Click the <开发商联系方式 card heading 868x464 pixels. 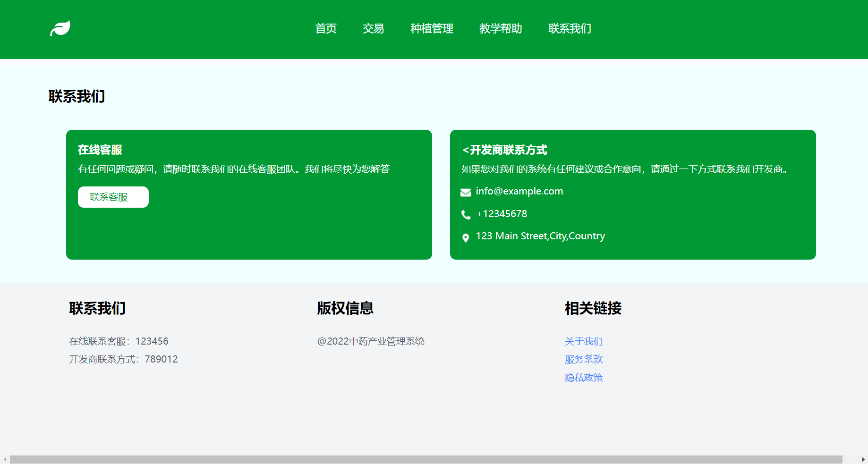[x=504, y=150]
